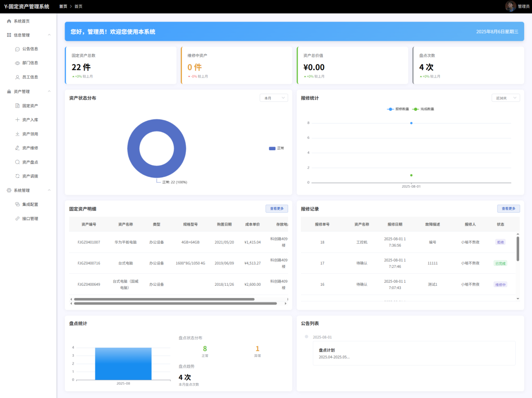Open 部门信息 eye icon
The width and height of the screenshot is (532, 398).
(17, 63)
